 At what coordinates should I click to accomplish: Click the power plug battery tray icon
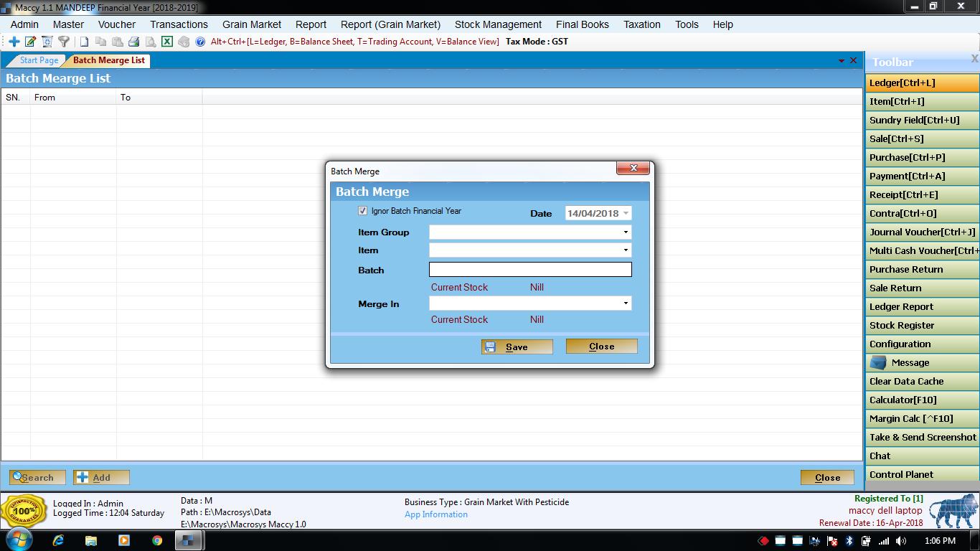click(x=867, y=541)
